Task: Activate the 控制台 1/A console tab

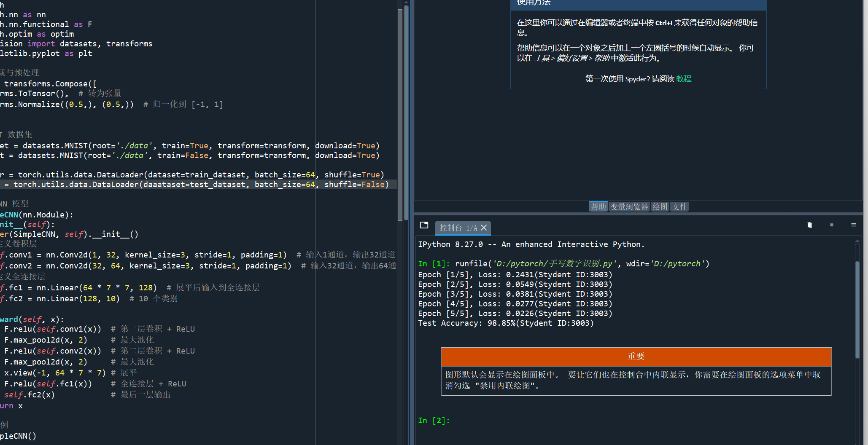Action: point(458,228)
